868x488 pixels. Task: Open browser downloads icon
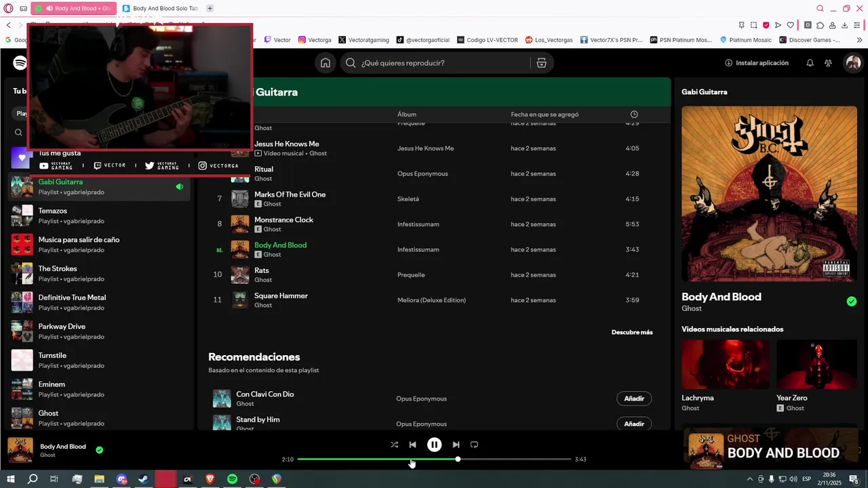[x=844, y=25]
